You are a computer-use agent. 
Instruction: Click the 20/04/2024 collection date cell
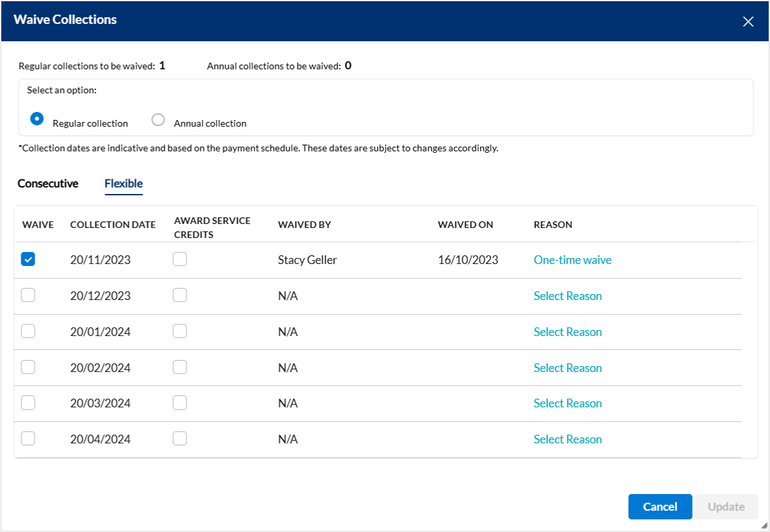point(100,439)
